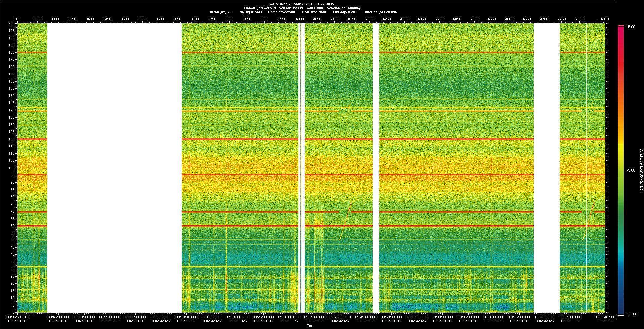Screen dimensions: 644x329
Task: Click the PSD size:2048 header value
Action: click(314, 12)
